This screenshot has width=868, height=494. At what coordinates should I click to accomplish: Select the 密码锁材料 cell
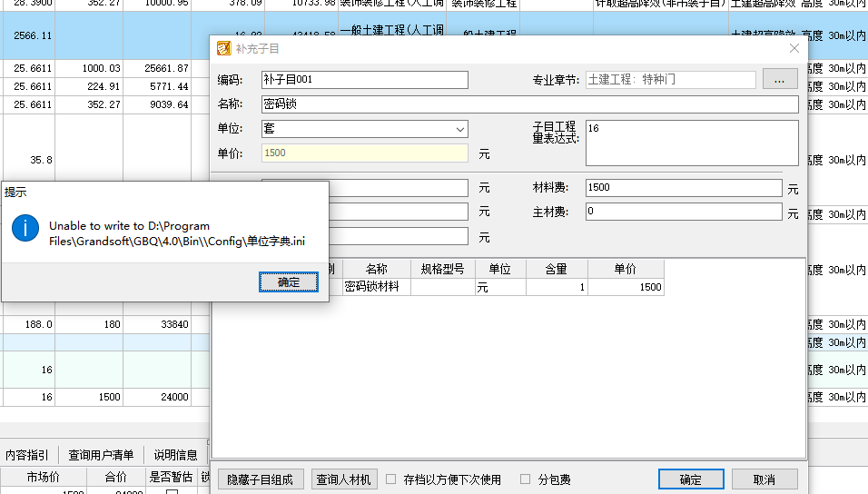[377, 287]
